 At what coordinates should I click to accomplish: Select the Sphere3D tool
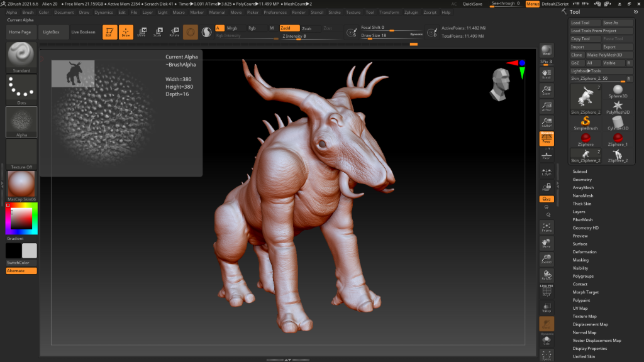(x=618, y=92)
